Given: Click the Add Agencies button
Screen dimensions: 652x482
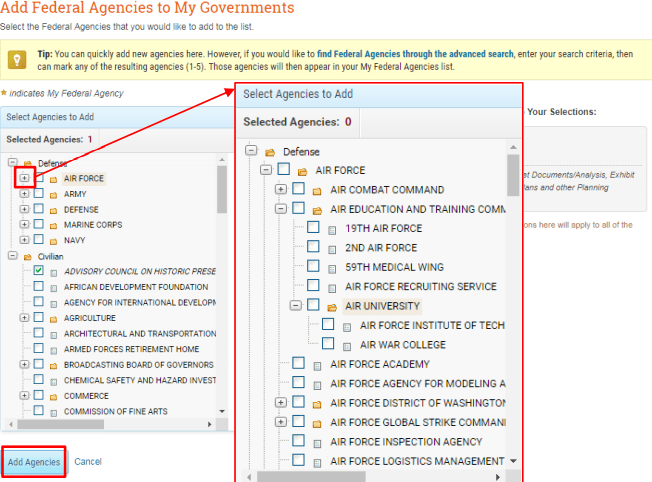Looking at the screenshot, I should point(34,462).
